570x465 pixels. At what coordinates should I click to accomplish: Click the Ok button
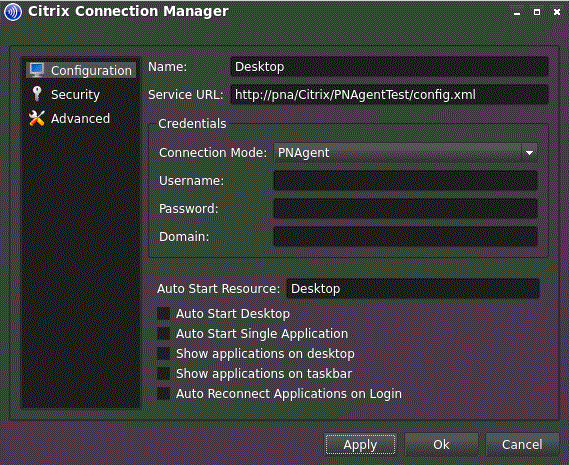point(441,444)
